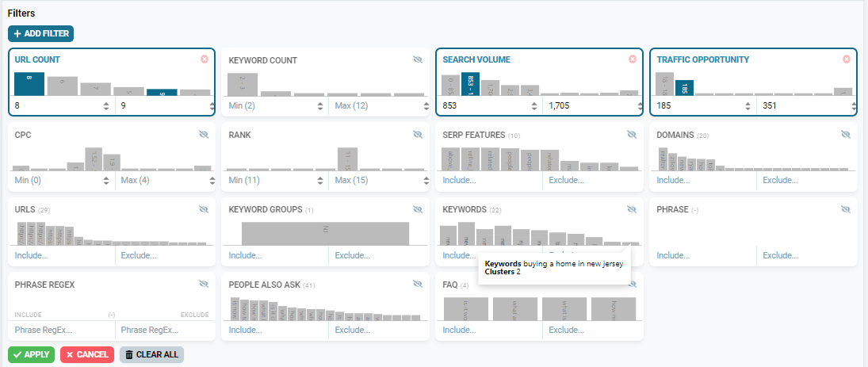Click Keyword Groups Exclude field

click(378, 255)
